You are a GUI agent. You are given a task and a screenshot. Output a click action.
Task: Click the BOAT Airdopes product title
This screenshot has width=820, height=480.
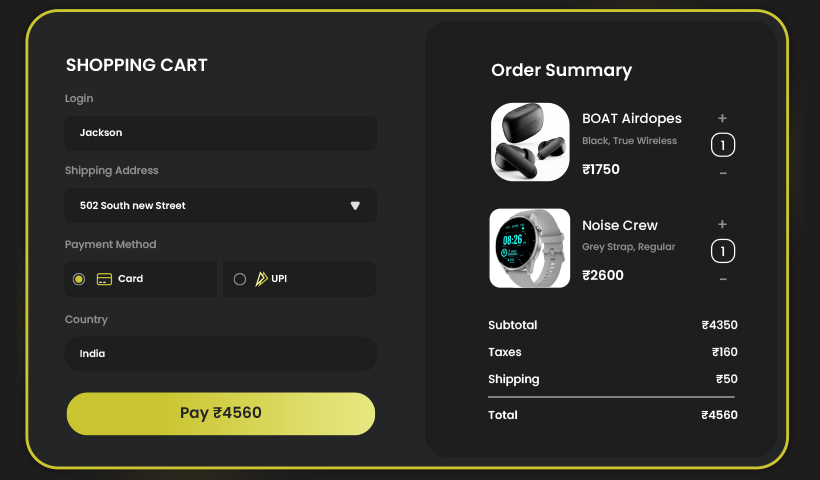631,118
